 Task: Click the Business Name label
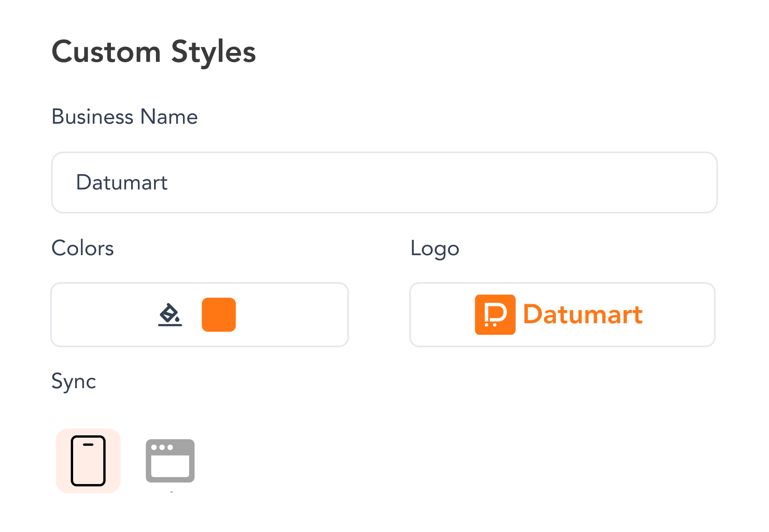125,117
